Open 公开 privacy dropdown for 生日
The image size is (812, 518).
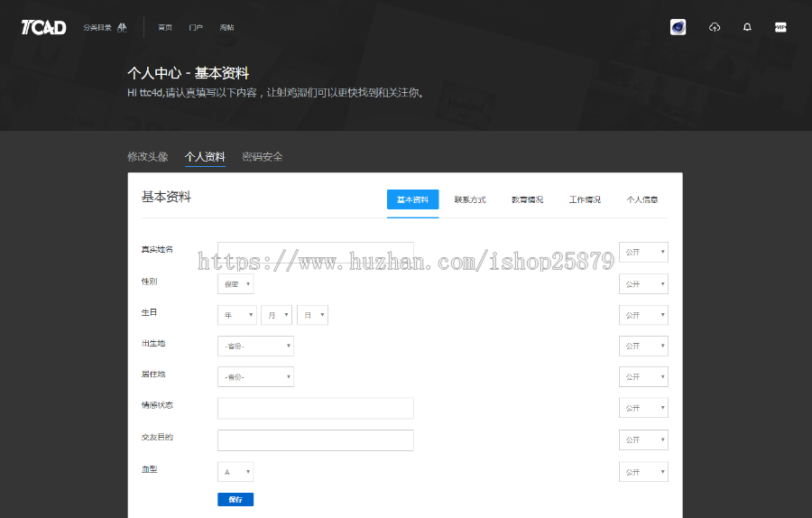coord(643,315)
